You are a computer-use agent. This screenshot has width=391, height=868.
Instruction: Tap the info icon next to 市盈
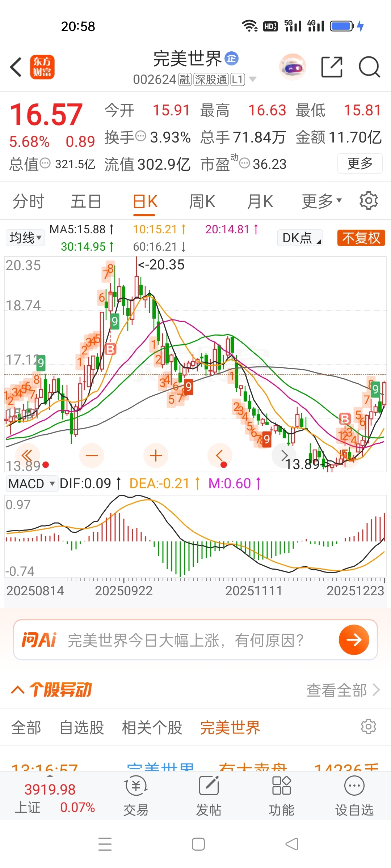point(245,163)
